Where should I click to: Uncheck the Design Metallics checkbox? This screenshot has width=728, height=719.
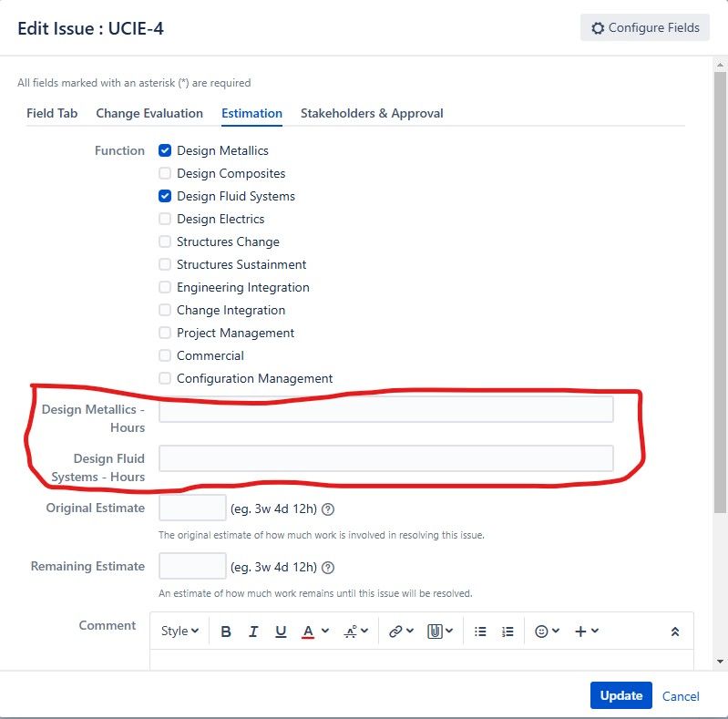click(x=165, y=150)
